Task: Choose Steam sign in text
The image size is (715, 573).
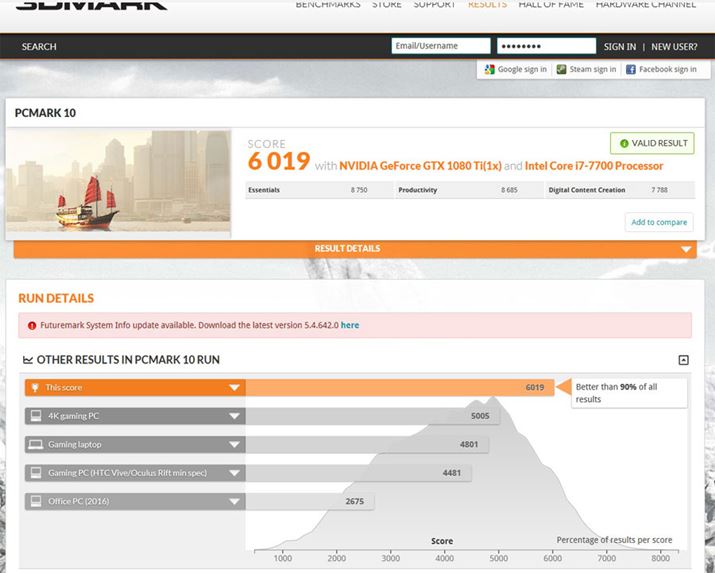Action: [x=593, y=69]
